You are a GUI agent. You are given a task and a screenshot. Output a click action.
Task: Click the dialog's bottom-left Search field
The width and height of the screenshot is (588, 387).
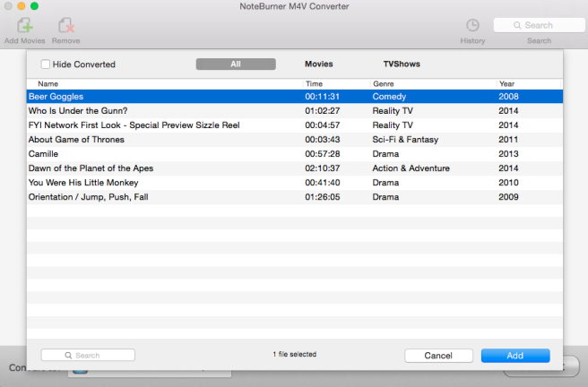pos(88,356)
